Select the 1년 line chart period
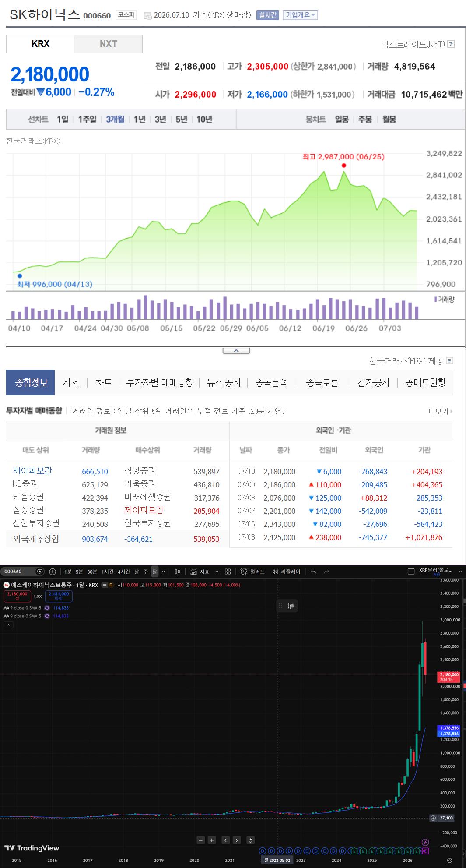 point(140,119)
